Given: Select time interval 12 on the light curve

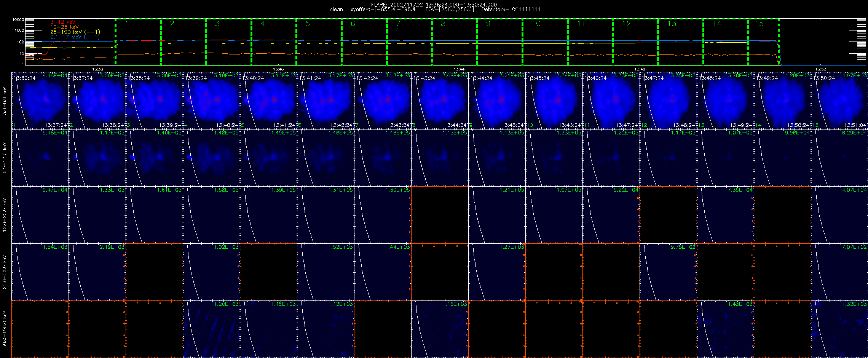Looking at the screenshot, I should [635, 42].
